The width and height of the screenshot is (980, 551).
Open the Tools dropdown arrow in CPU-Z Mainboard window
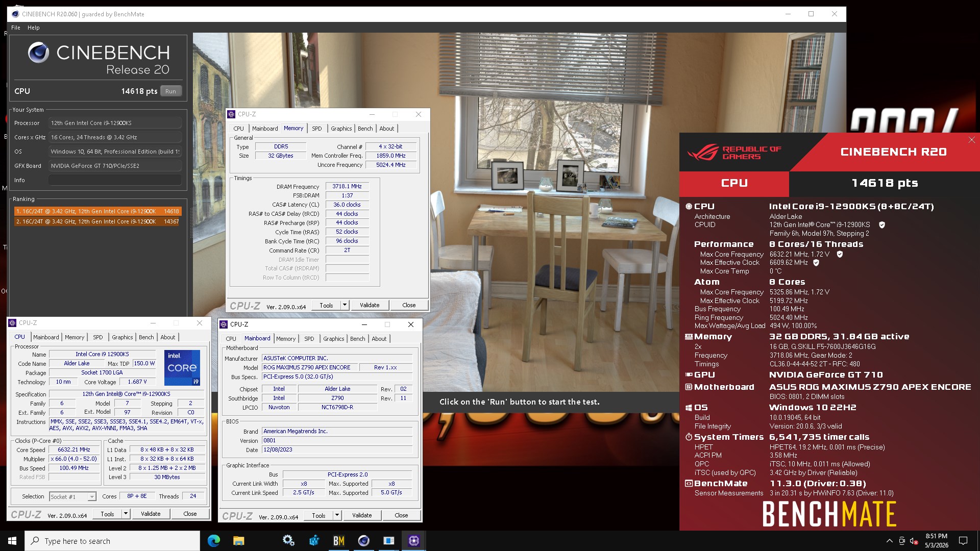337,515
